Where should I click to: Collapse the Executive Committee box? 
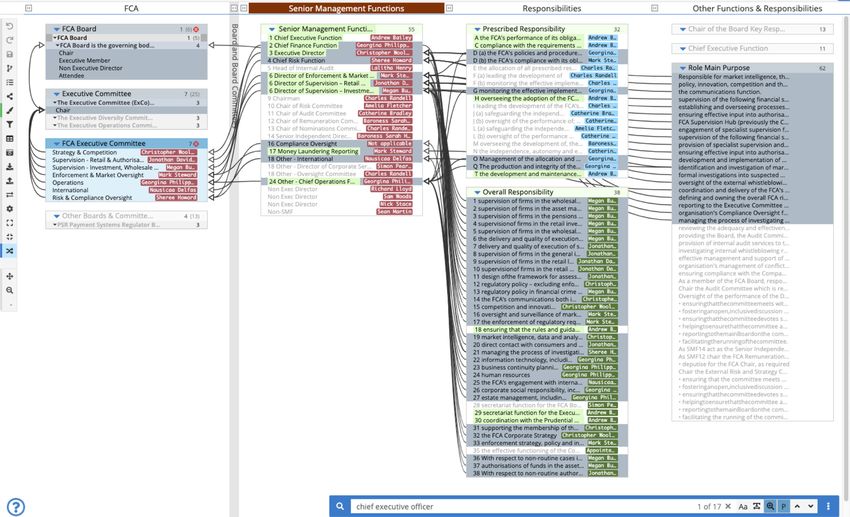56,94
